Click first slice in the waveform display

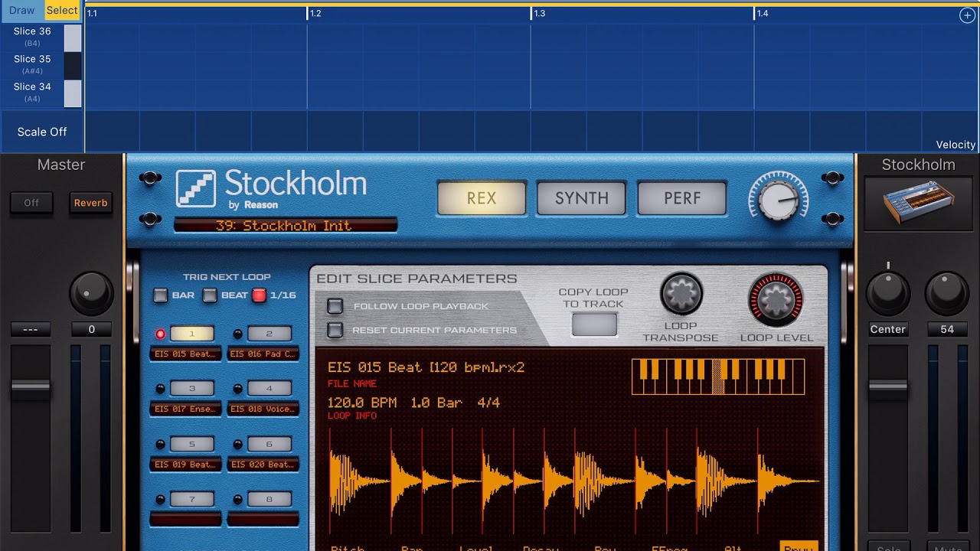coord(360,481)
